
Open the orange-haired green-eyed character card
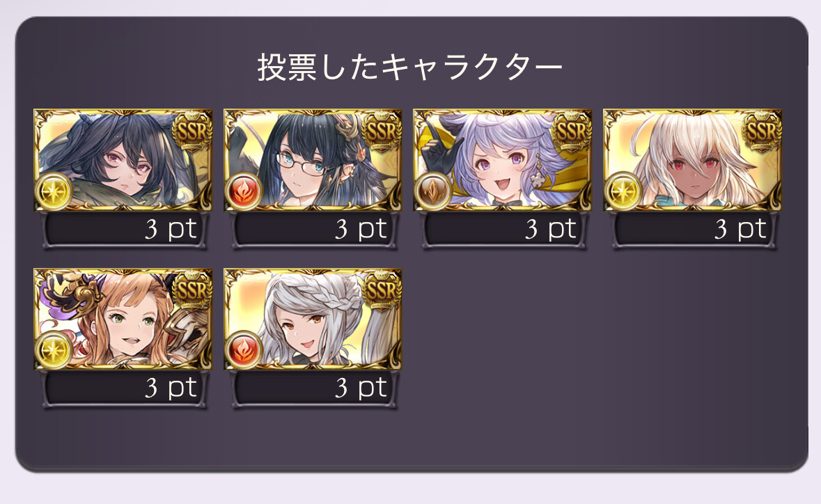point(123,320)
